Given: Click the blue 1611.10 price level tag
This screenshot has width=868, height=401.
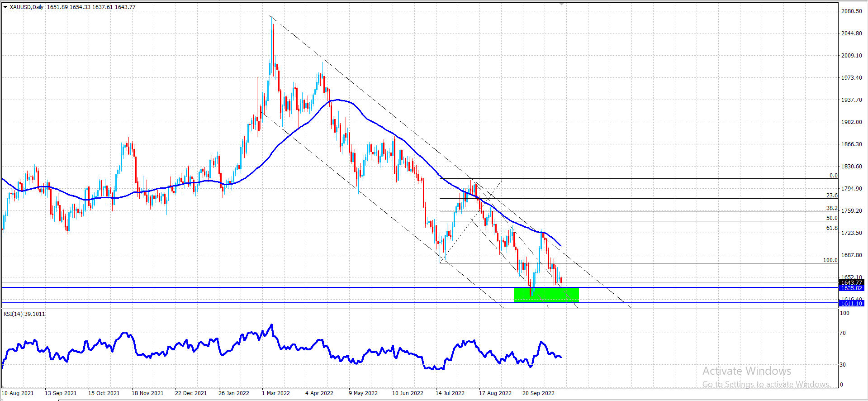Looking at the screenshot, I should point(852,304).
